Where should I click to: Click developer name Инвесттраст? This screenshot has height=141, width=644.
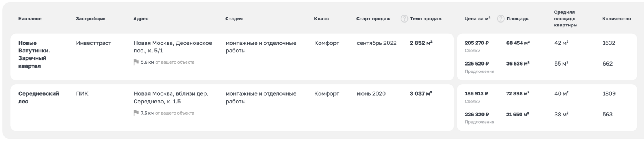[x=94, y=43]
